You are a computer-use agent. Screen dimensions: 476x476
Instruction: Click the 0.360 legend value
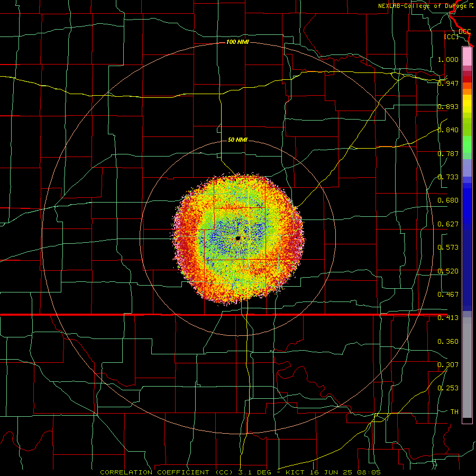(x=448, y=342)
